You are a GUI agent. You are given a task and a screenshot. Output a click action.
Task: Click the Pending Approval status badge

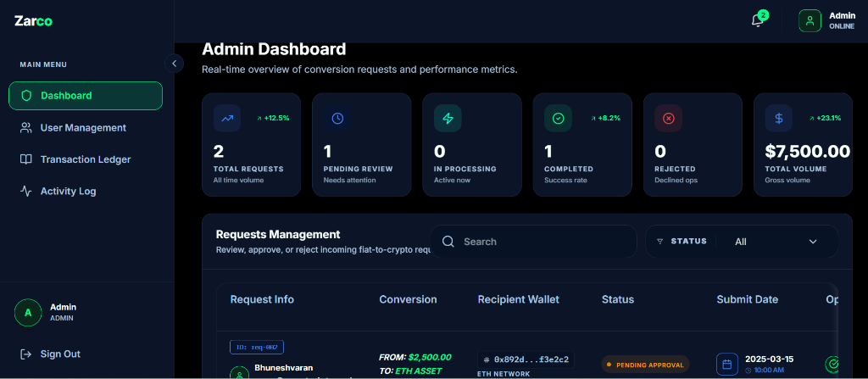pos(645,365)
